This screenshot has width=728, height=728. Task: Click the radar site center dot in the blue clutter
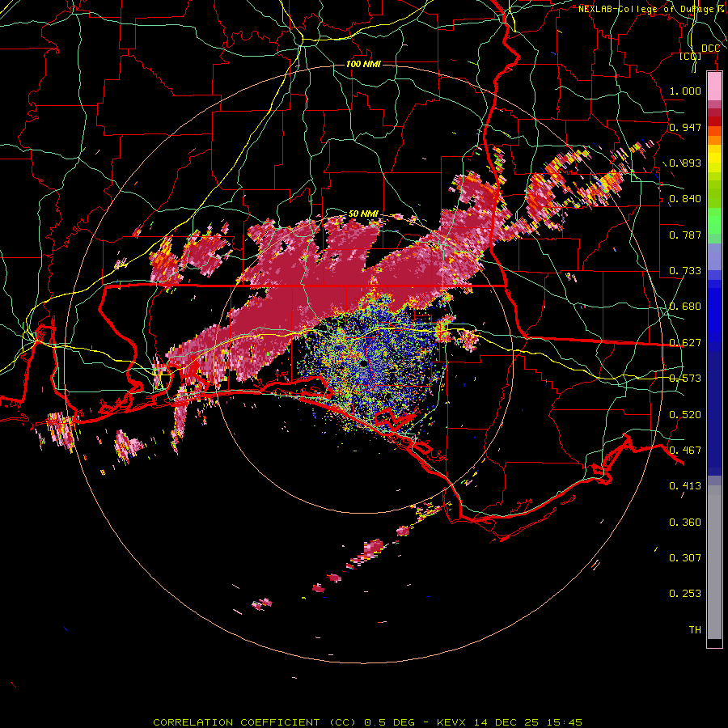[363, 363]
